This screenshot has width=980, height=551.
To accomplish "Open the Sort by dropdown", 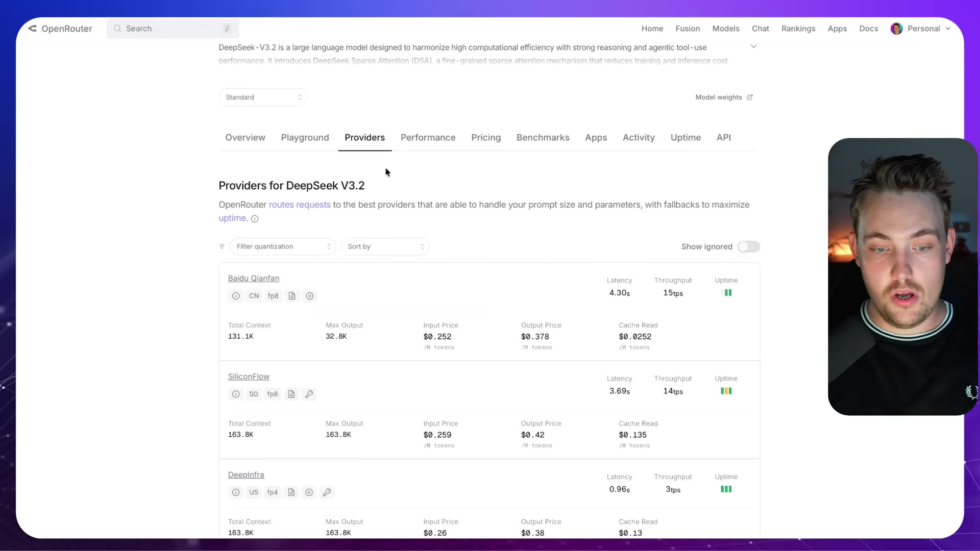I will [x=385, y=246].
